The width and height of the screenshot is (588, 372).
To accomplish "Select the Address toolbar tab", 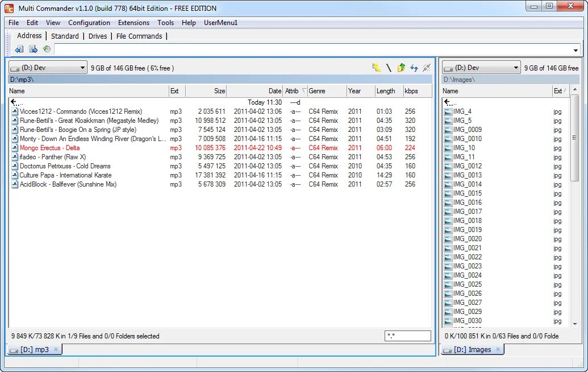I will click(29, 36).
